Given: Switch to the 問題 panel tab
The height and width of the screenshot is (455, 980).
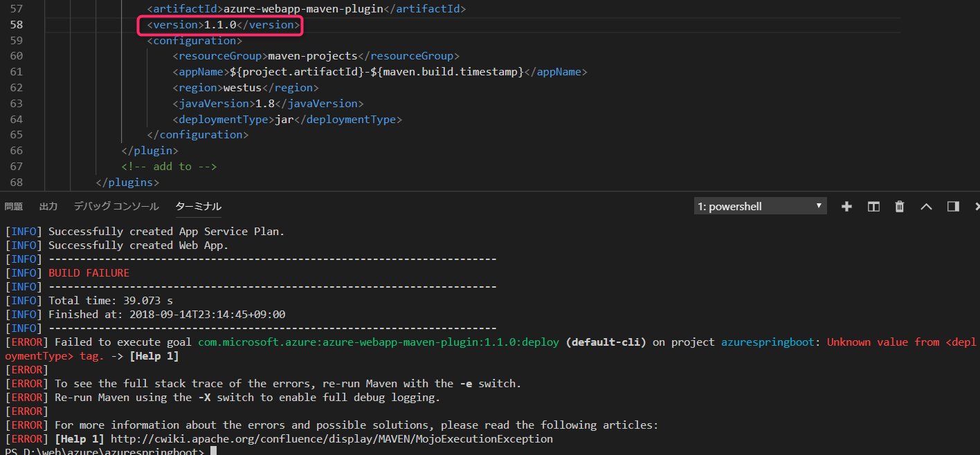Looking at the screenshot, I should 13,206.
